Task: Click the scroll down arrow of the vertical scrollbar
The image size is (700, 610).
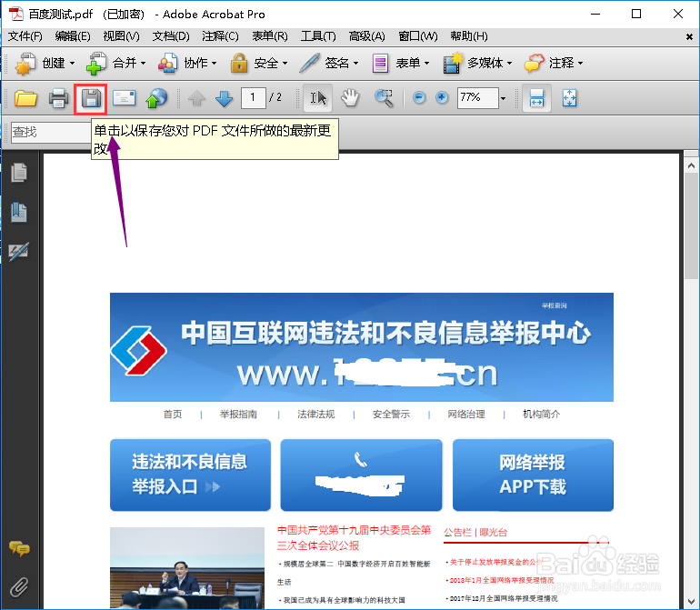Action: (x=691, y=602)
